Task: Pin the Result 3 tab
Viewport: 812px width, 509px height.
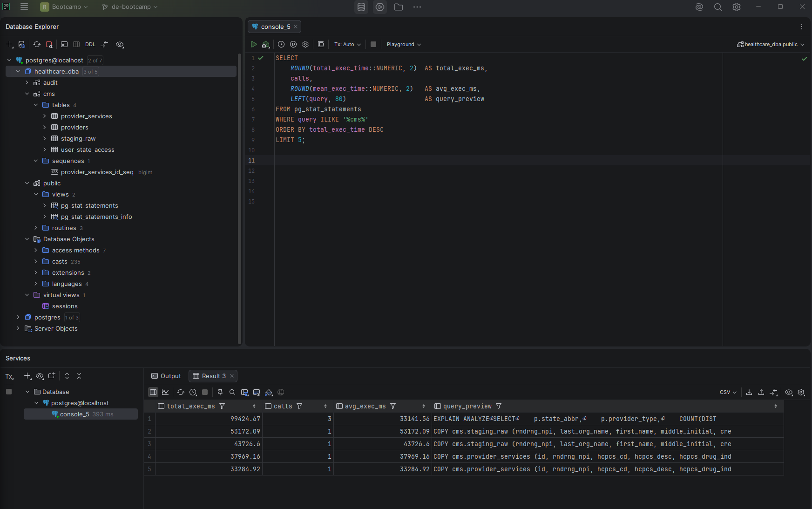Action: coord(220,392)
